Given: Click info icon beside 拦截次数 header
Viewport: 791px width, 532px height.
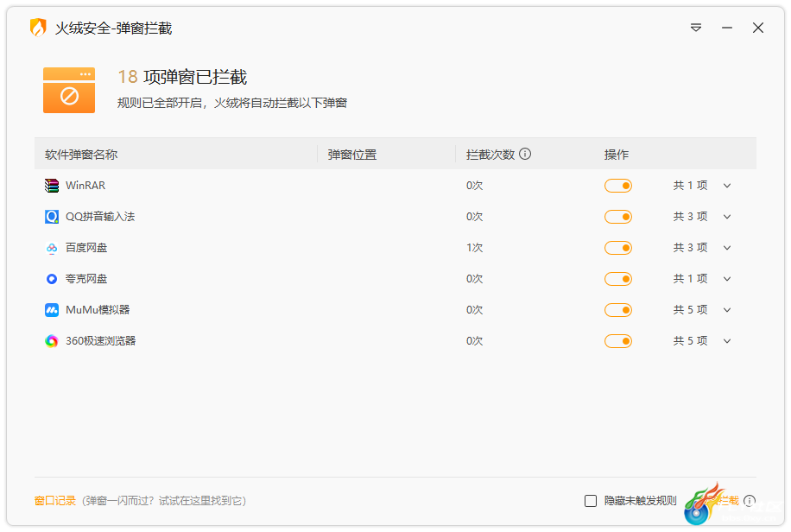Looking at the screenshot, I should pos(525,155).
